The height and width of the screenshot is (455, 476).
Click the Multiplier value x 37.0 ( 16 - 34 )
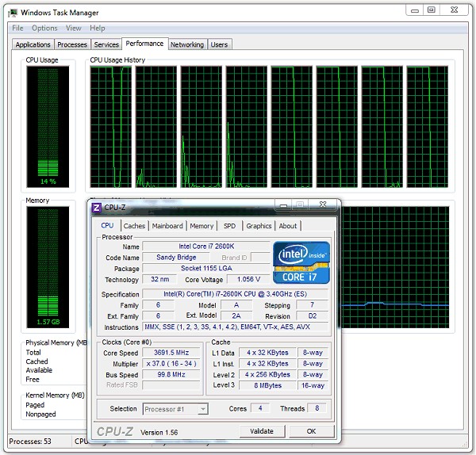pyautogui.click(x=171, y=363)
